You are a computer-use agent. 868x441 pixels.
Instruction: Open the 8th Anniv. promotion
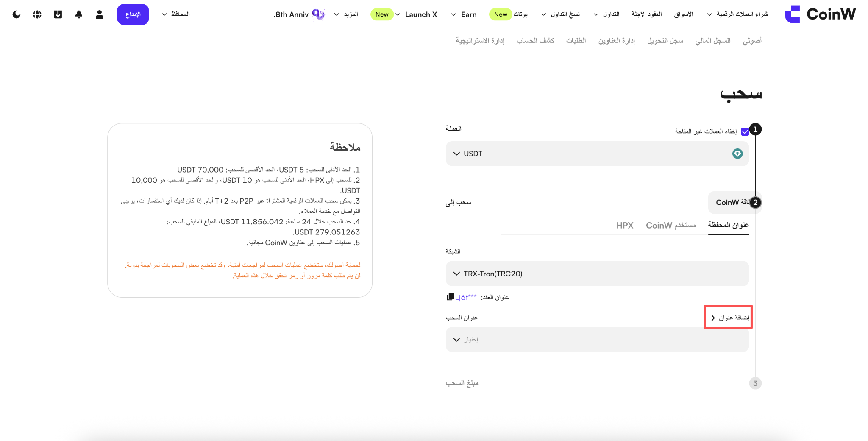pyautogui.click(x=291, y=14)
